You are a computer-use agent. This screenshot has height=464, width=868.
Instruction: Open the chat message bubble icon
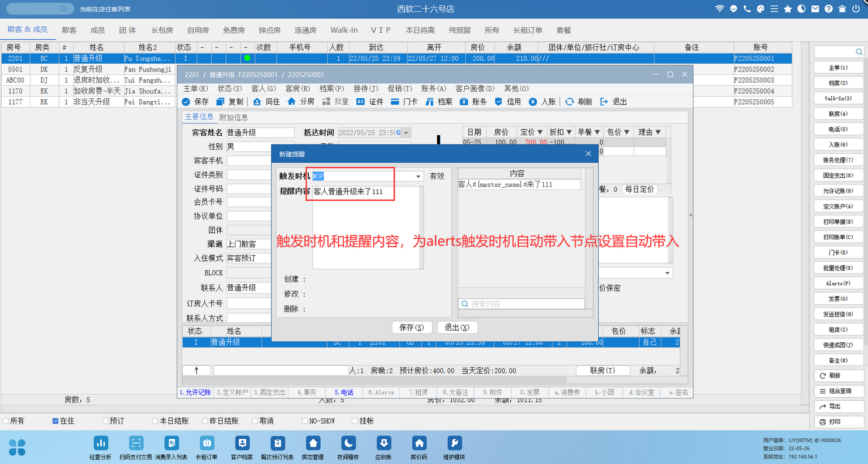click(733, 9)
